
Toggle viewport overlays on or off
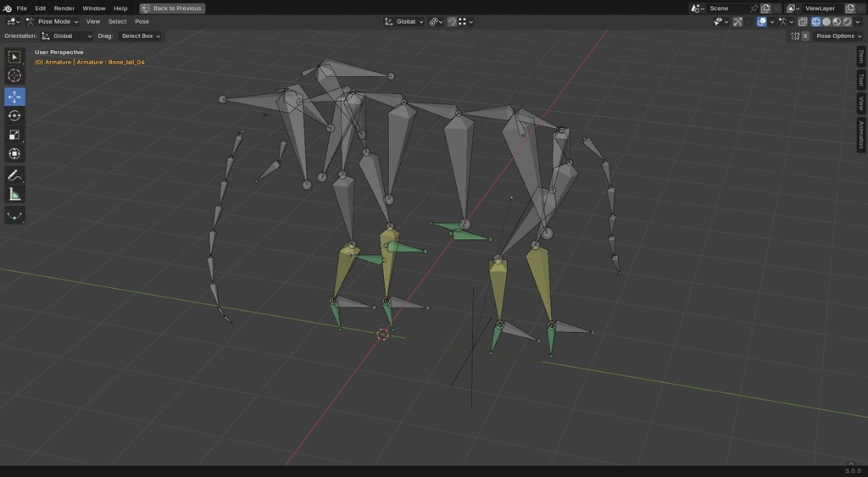[x=762, y=21]
